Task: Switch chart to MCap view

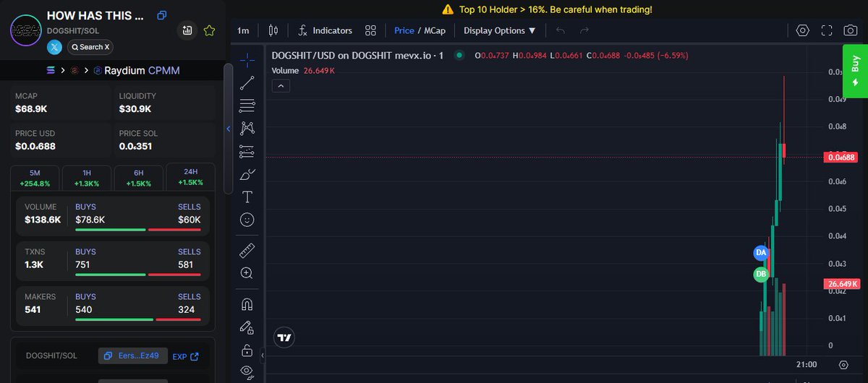Action: 434,30
